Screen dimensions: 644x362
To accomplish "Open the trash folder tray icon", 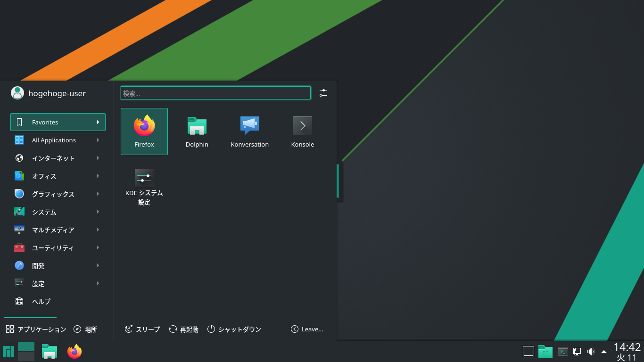I will tap(545, 352).
